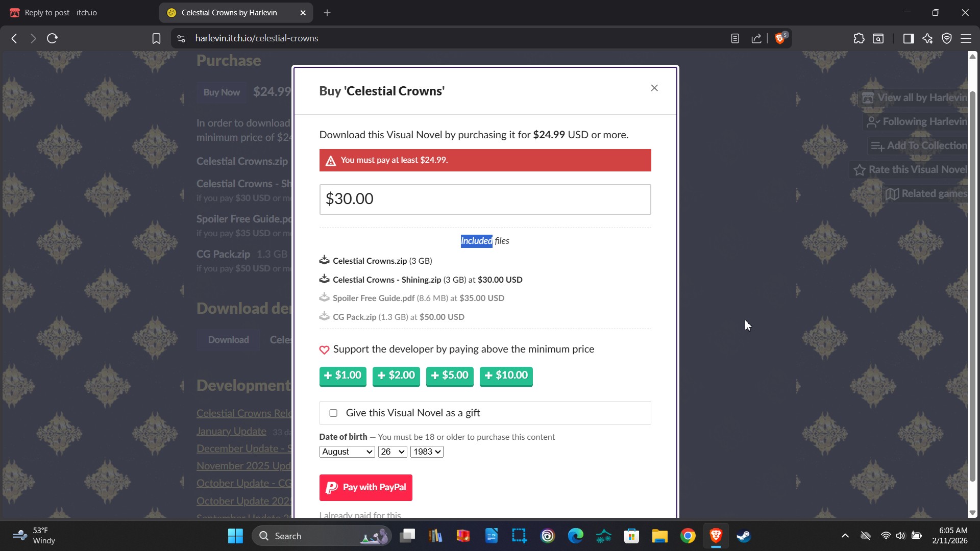
Task: Open Steam from the taskbar
Action: tap(743, 536)
